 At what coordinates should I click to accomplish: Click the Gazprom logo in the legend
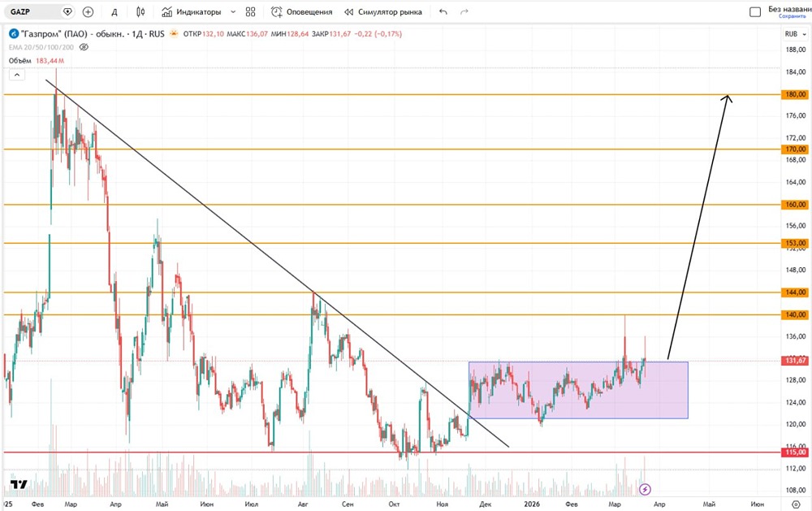(14, 33)
